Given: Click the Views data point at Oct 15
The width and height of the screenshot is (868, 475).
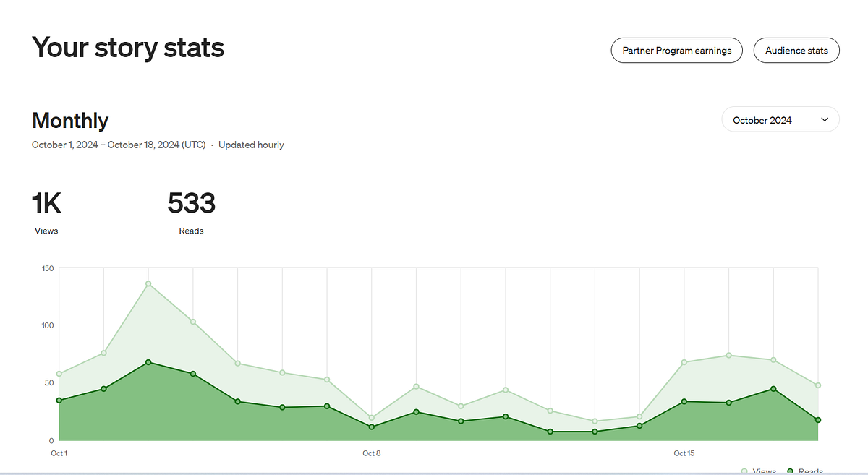Looking at the screenshot, I should pyautogui.click(x=684, y=362).
